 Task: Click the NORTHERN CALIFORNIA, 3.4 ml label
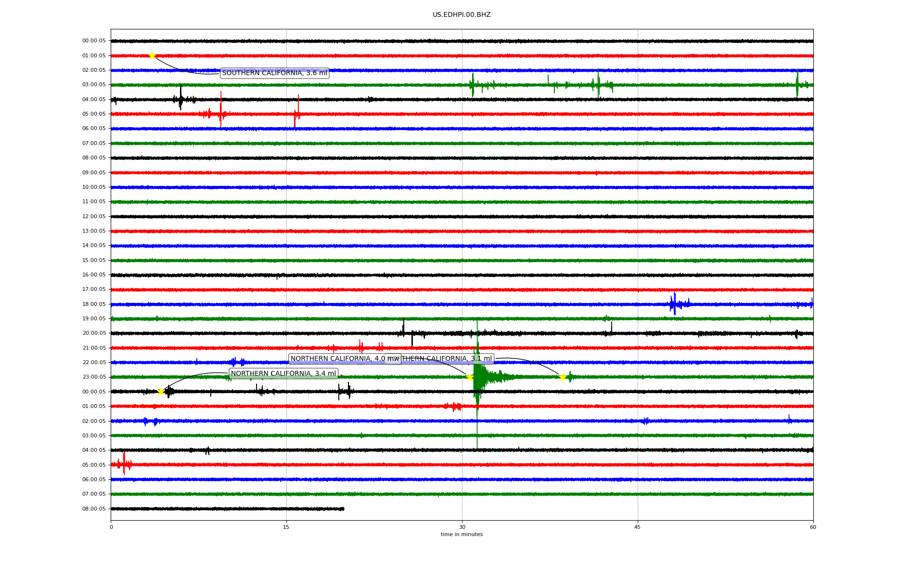point(283,373)
